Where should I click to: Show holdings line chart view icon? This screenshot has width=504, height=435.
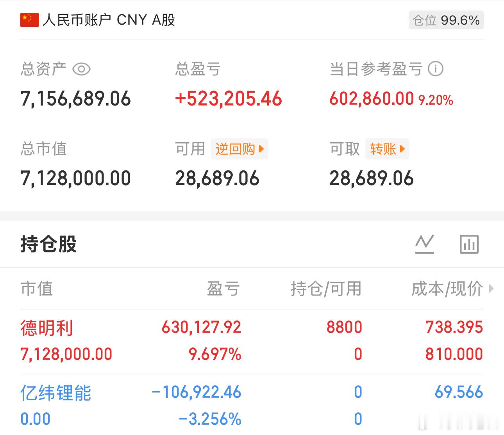425,244
